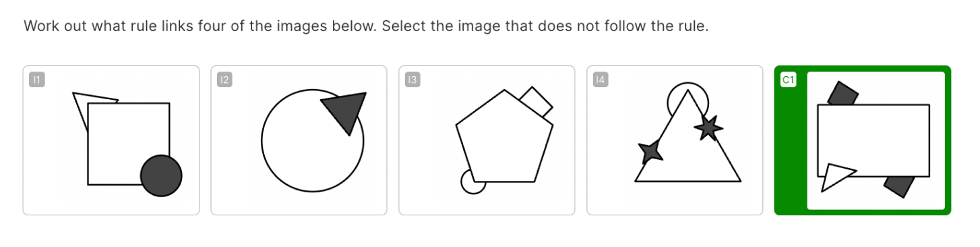
Task: Click the dark filled circle in image I1
Action: point(161,175)
